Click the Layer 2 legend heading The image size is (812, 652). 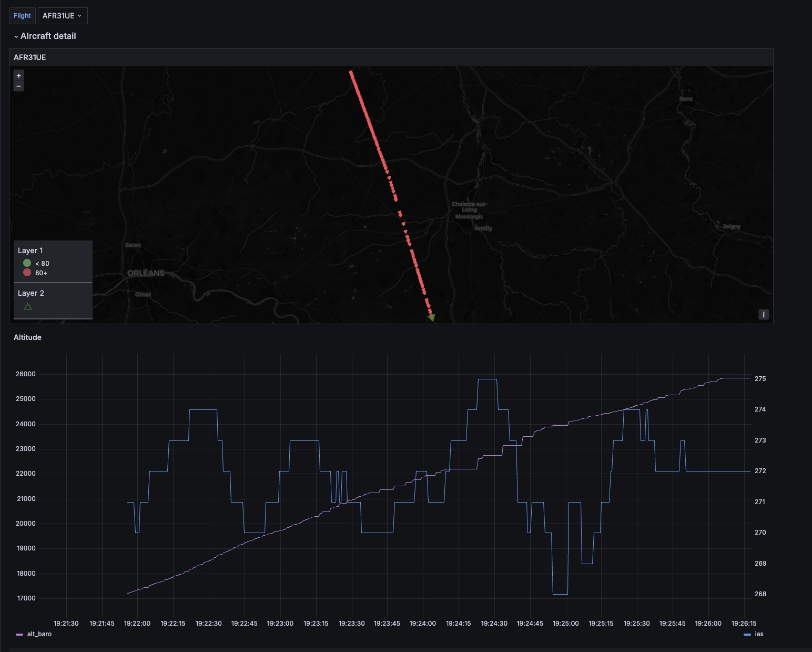pos(31,293)
